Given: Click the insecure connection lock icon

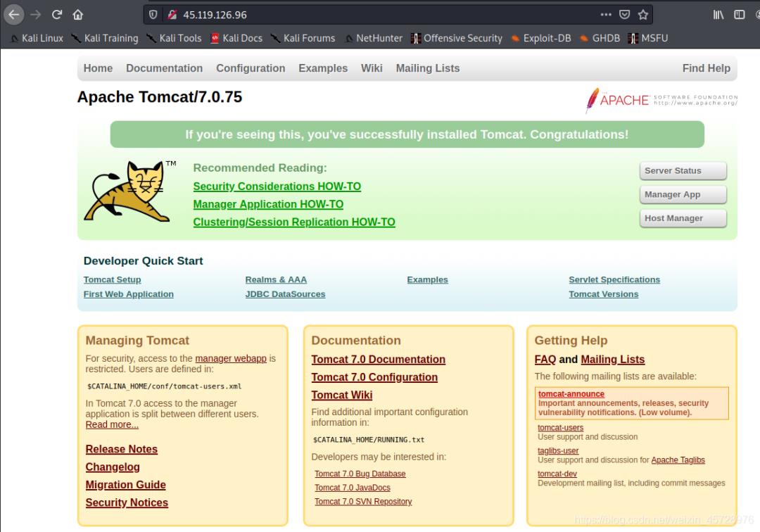Looking at the screenshot, I should (x=172, y=15).
